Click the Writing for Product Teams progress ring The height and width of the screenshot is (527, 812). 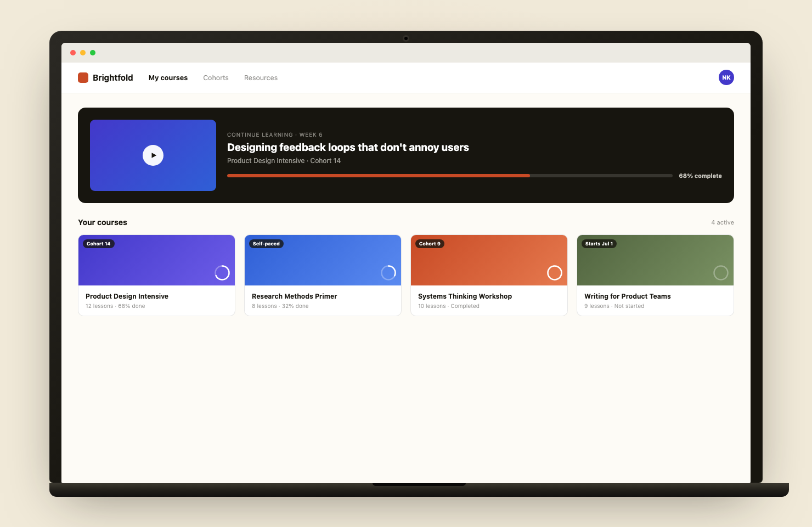[x=721, y=273]
